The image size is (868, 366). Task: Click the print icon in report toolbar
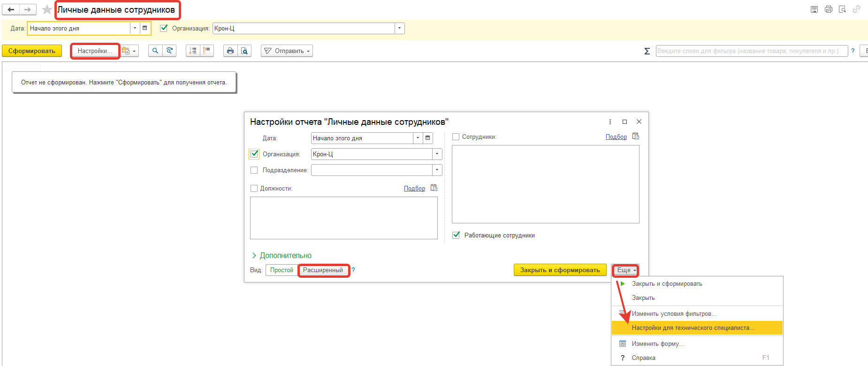pos(230,51)
